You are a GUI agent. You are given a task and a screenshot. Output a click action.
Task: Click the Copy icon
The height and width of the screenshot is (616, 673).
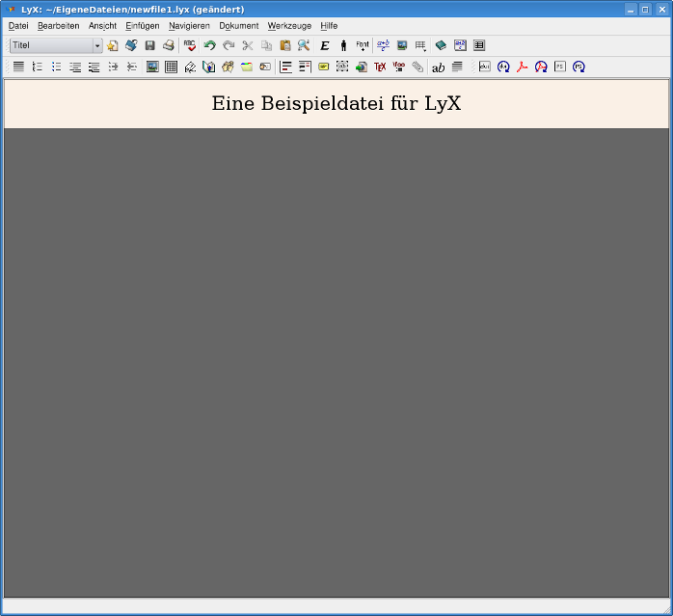coord(266,45)
